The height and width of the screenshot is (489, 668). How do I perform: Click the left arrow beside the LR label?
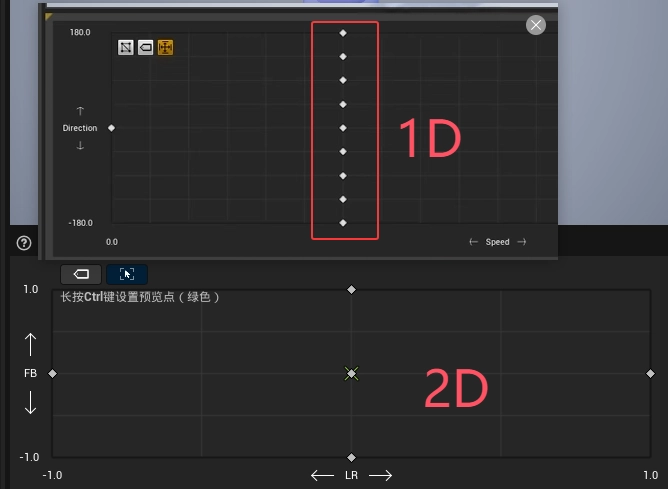pyautogui.click(x=322, y=475)
